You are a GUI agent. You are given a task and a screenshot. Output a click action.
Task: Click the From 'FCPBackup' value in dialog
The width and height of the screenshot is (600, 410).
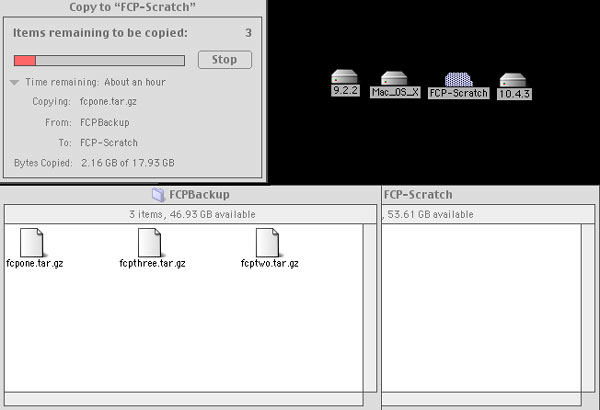(104, 123)
